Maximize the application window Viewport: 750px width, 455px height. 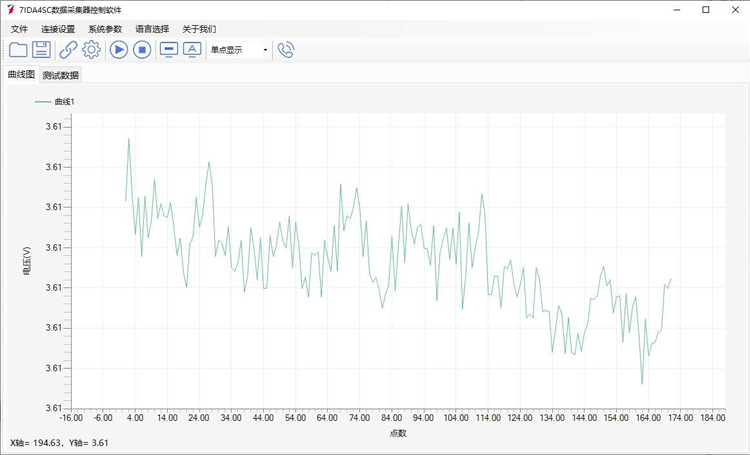[705, 10]
